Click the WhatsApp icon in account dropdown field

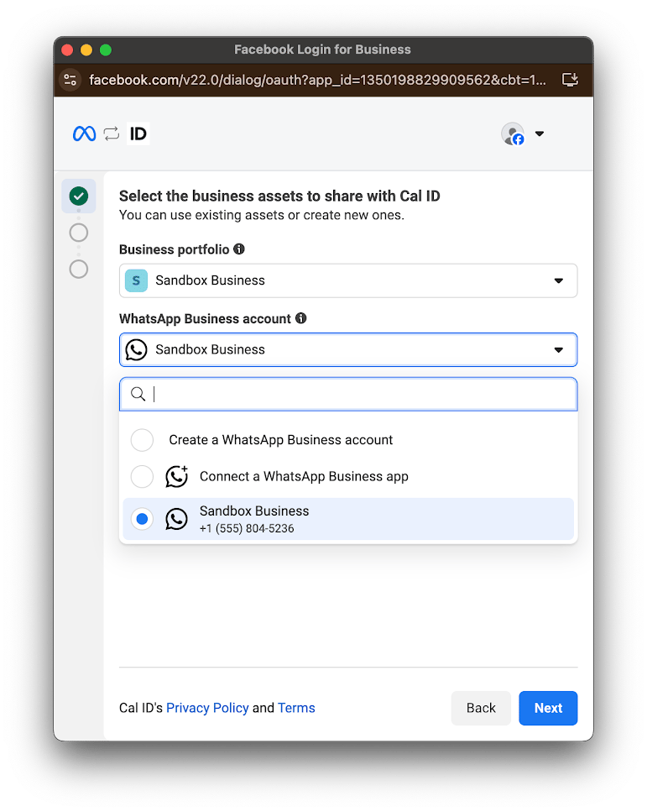(x=136, y=350)
